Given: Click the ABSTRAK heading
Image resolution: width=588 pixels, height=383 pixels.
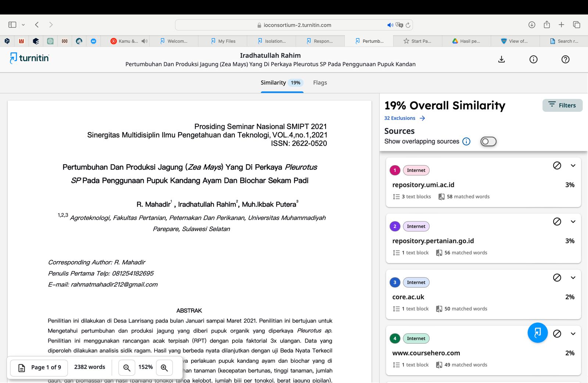Looking at the screenshot, I should point(189,311).
